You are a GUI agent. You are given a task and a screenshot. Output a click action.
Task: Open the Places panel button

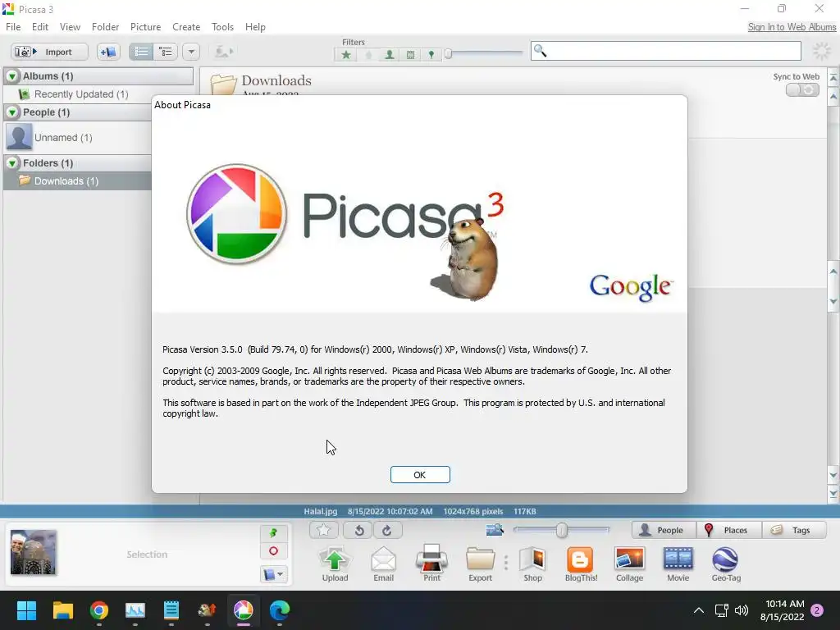(x=728, y=531)
